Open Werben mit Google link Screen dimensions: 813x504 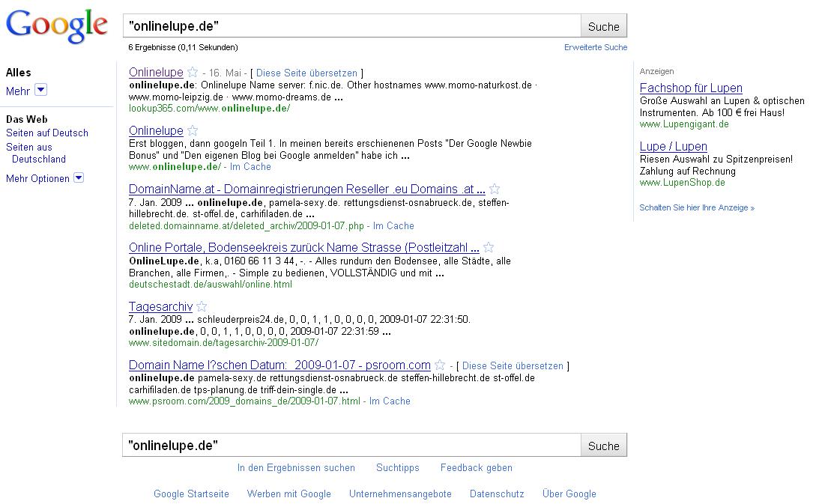[x=288, y=494]
